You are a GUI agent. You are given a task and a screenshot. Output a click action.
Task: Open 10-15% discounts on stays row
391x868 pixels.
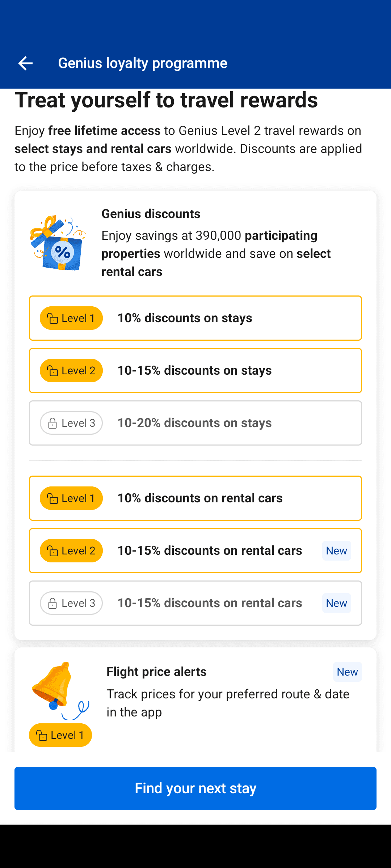pos(195,371)
